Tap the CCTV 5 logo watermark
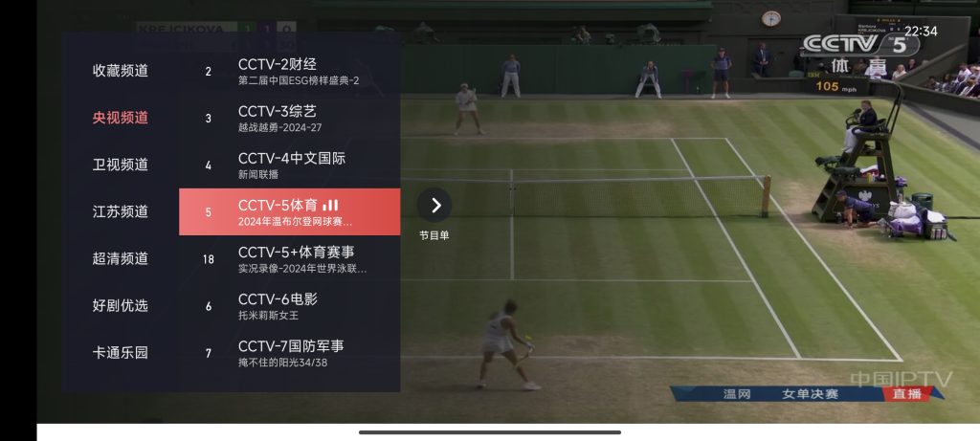This screenshot has width=980, height=441. pos(860,44)
